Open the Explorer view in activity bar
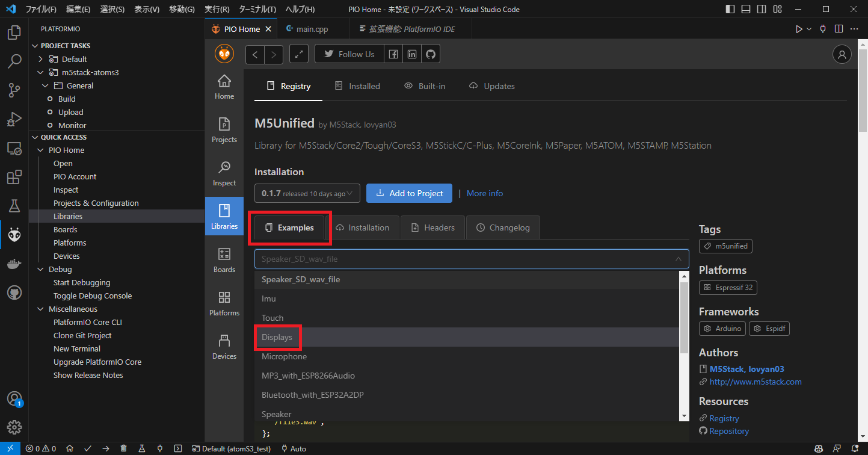868x455 pixels. 14,32
